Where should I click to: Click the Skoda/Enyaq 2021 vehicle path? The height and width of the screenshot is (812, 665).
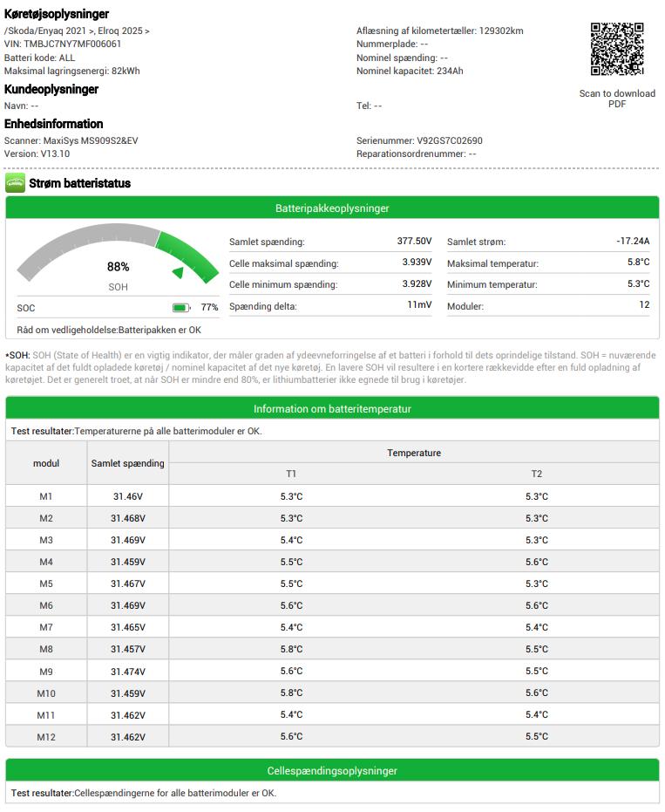pos(77,31)
